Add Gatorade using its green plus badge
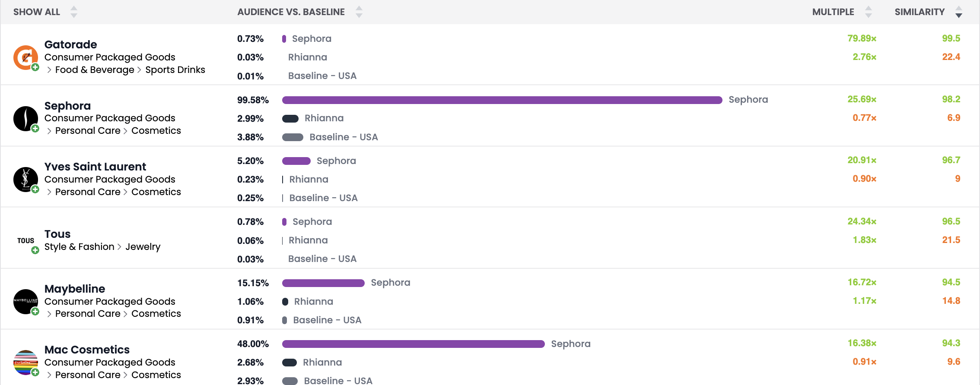The width and height of the screenshot is (980, 385). pos(35,67)
